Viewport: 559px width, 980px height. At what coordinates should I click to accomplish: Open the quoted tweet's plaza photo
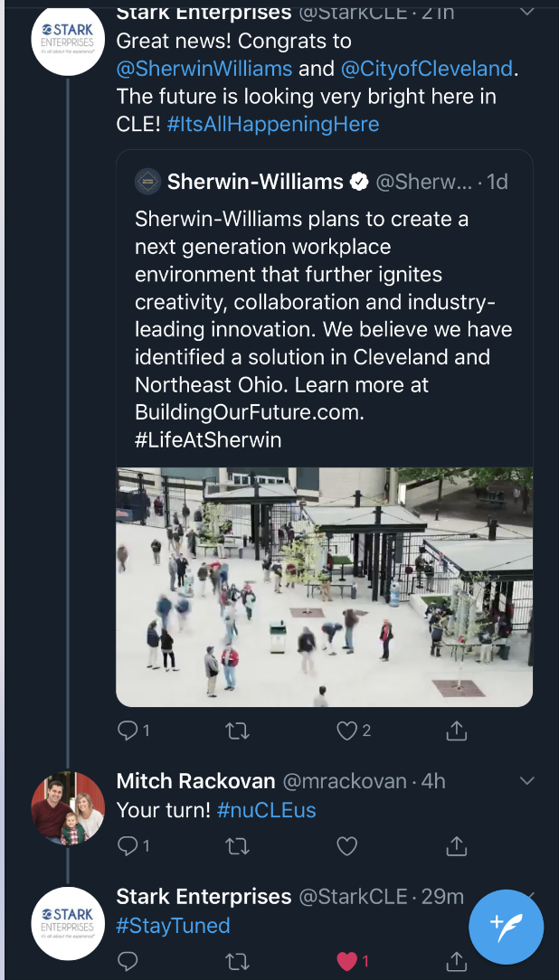click(324, 586)
